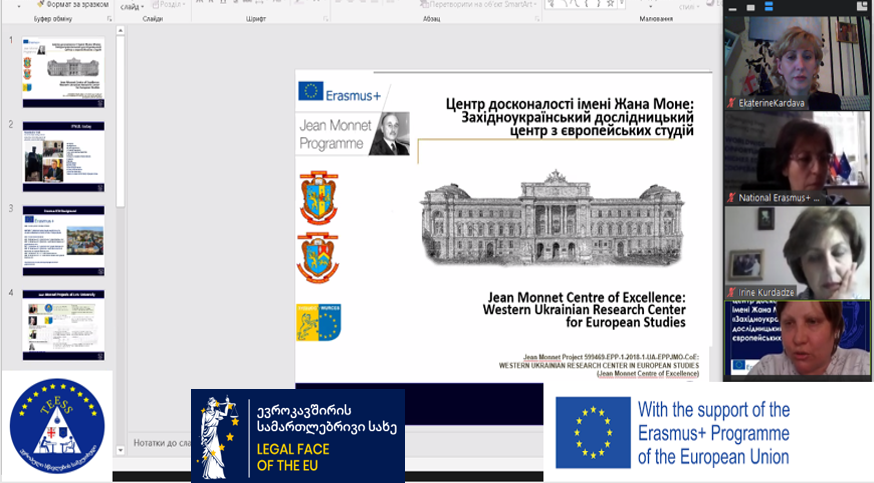Screen dimensions: 874x483
Task: Expand the shapes gallery with its arrow
Action: click(x=623, y=4)
